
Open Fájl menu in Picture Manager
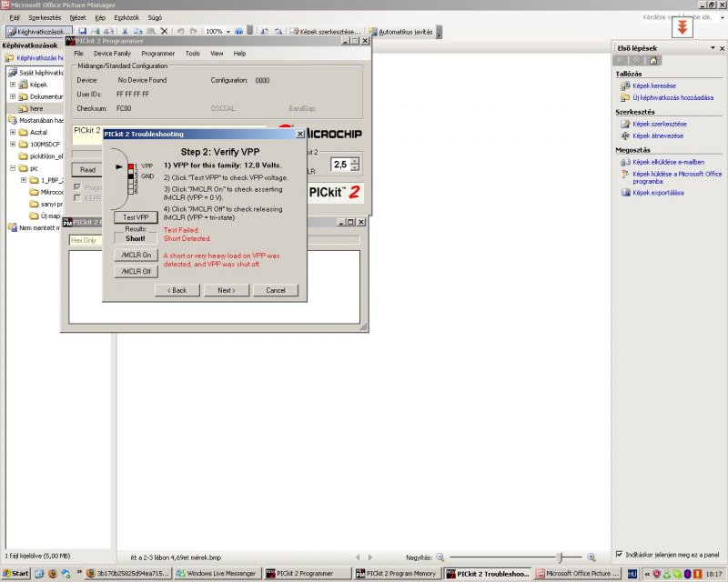pyautogui.click(x=15, y=17)
